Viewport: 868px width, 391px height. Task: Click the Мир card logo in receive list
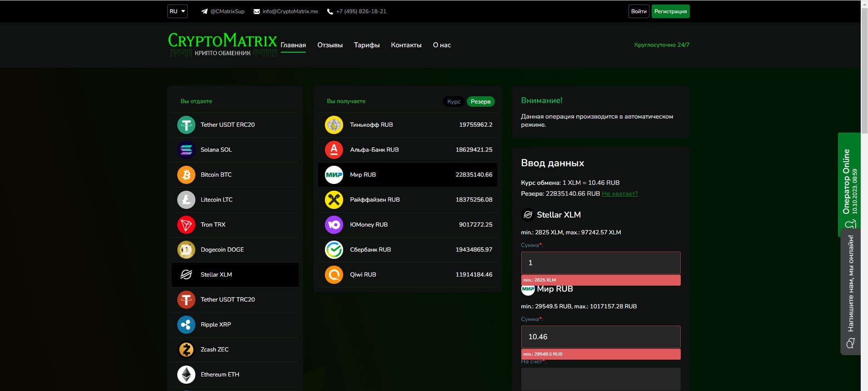tap(334, 175)
